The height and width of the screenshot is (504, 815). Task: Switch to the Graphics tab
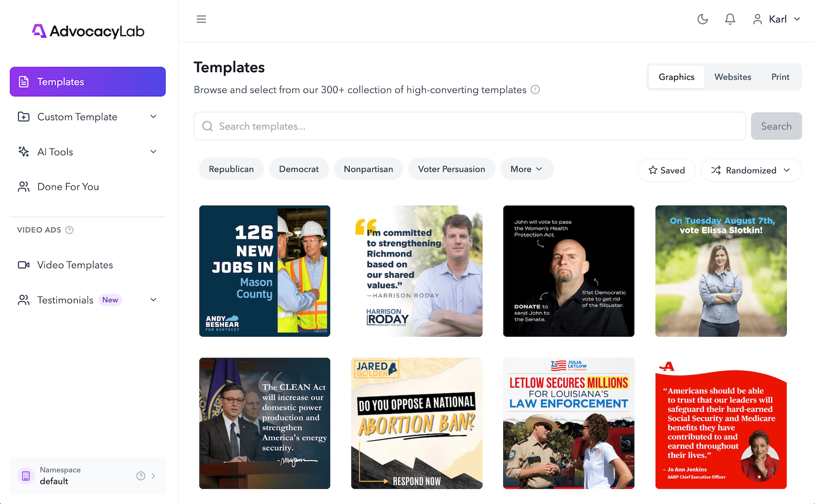tap(676, 77)
